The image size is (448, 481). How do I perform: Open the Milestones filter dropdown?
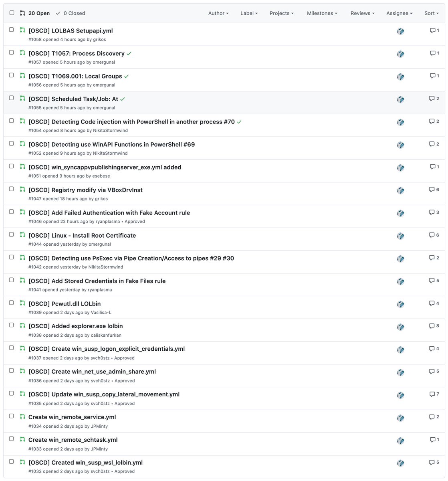(322, 13)
